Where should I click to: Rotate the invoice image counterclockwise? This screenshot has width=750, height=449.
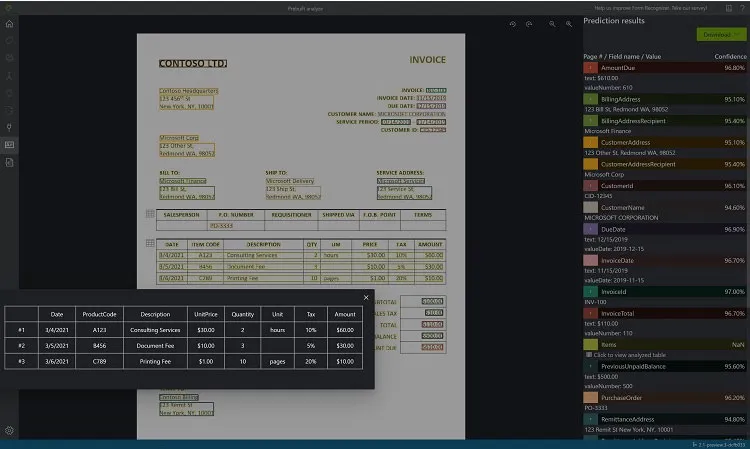[513, 24]
